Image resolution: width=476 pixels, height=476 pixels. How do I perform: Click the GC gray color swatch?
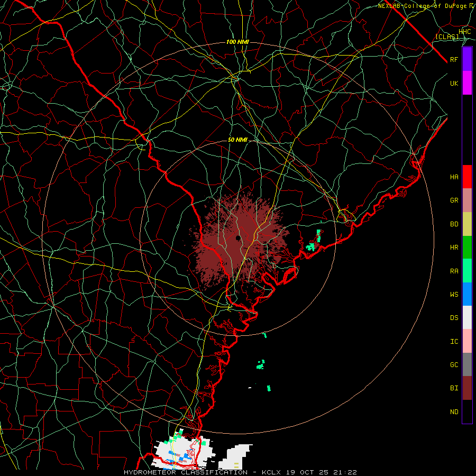click(467, 364)
